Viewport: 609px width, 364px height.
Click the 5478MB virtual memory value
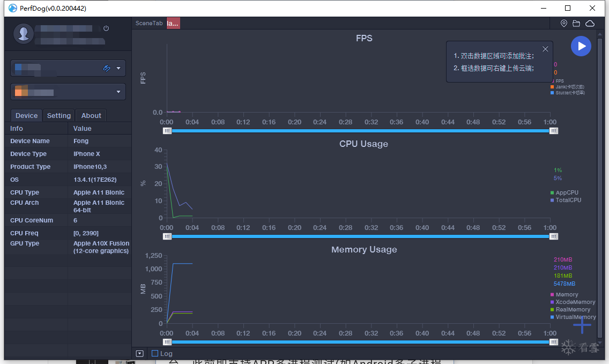coord(565,284)
